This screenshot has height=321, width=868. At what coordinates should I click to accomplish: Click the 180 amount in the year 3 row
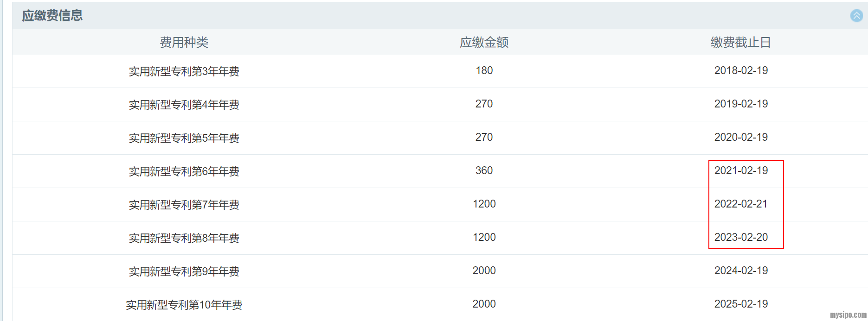(x=484, y=70)
